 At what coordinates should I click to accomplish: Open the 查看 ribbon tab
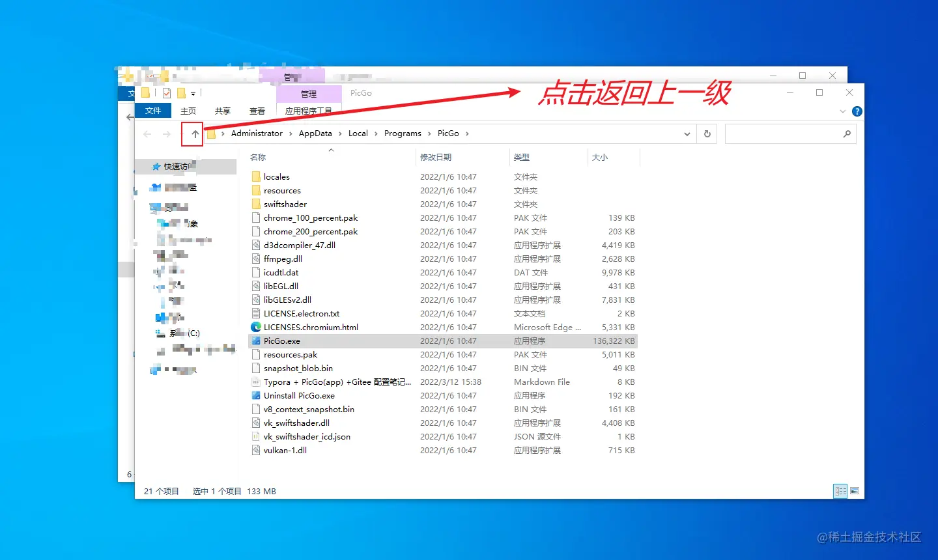tap(257, 111)
